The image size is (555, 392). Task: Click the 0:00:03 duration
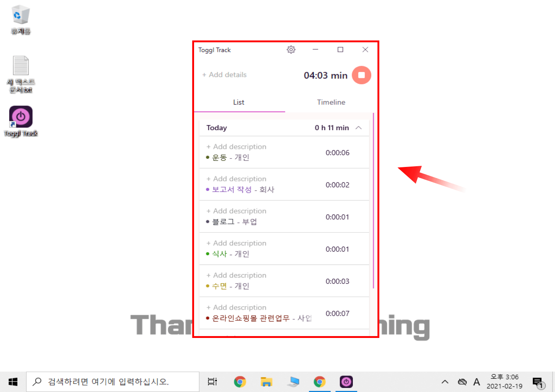[x=337, y=281]
